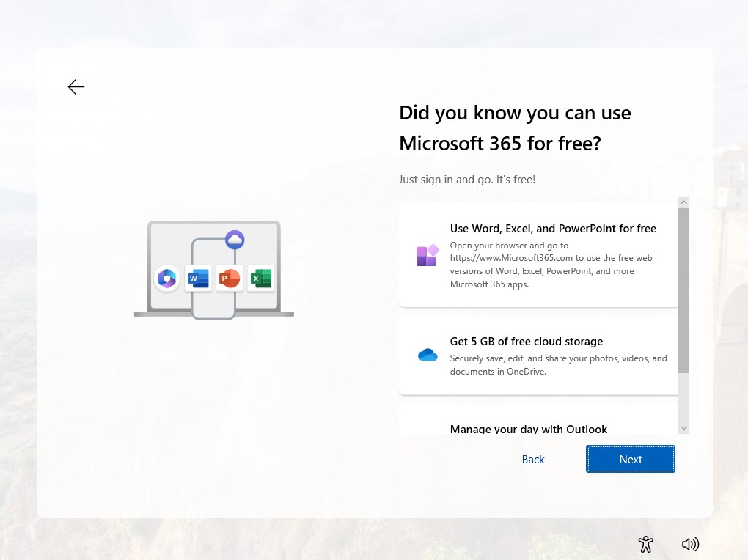Open the Accessibility icon
748x560 pixels.
point(645,545)
